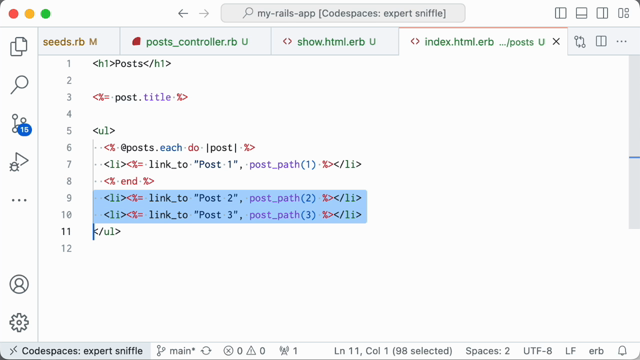
Task: Click the </ul> closing tag on line 11
Action: 107,231
